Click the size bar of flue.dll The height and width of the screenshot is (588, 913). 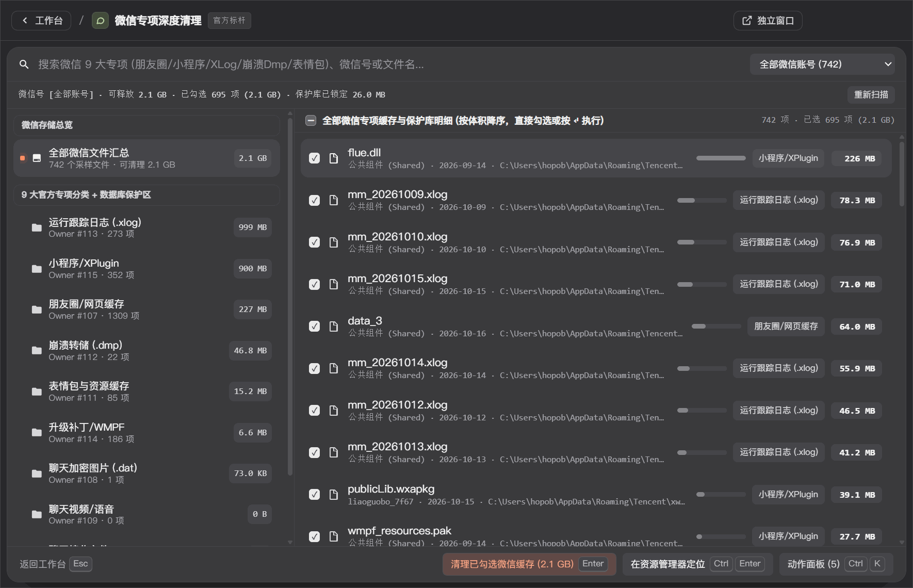click(721, 158)
